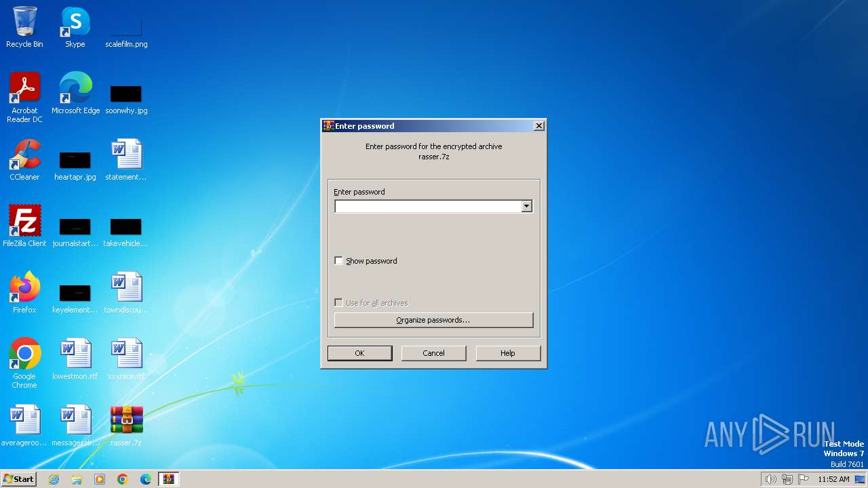Screen dimensions: 868x488
Task: Open the network tray icon
Action: click(x=787, y=479)
